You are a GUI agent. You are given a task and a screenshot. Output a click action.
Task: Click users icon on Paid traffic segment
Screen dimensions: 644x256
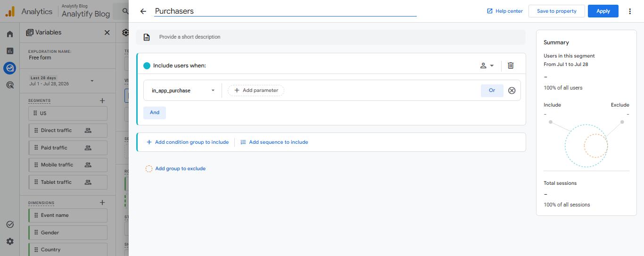(x=88, y=148)
